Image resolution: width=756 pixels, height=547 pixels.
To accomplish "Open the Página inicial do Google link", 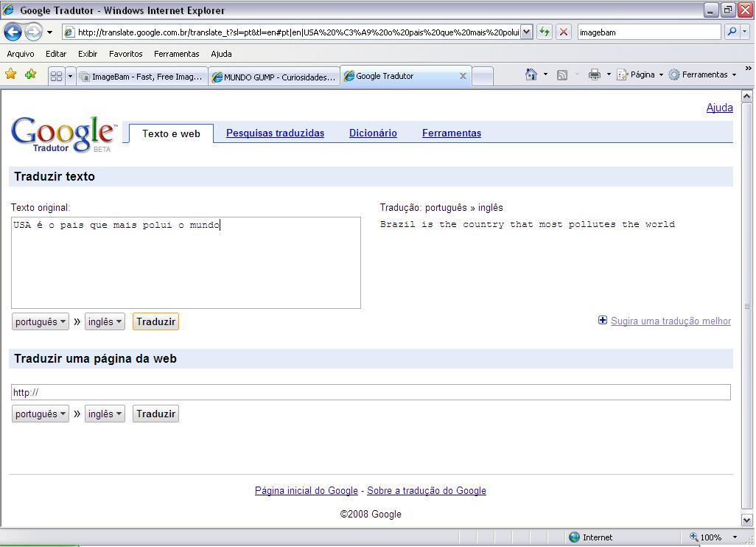I will tap(307, 490).
